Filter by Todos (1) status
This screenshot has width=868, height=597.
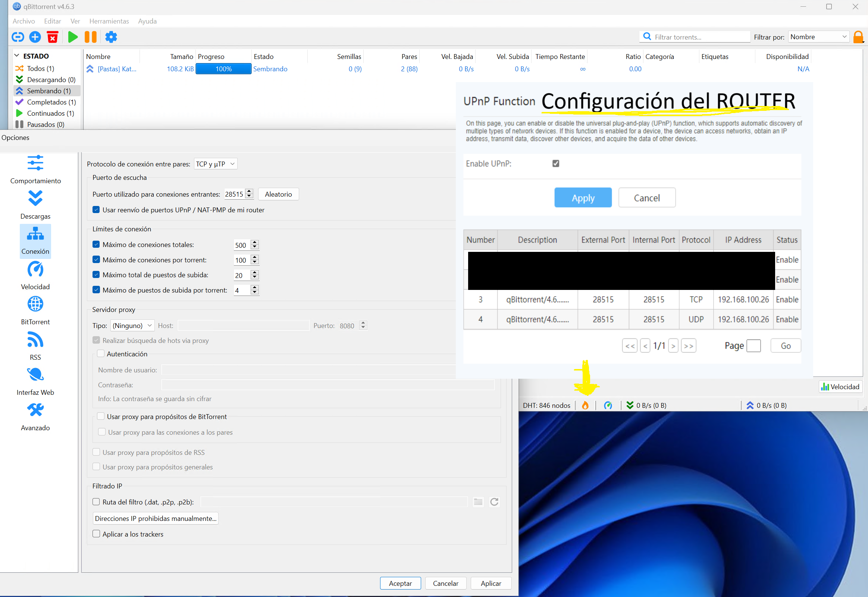(x=40, y=68)
